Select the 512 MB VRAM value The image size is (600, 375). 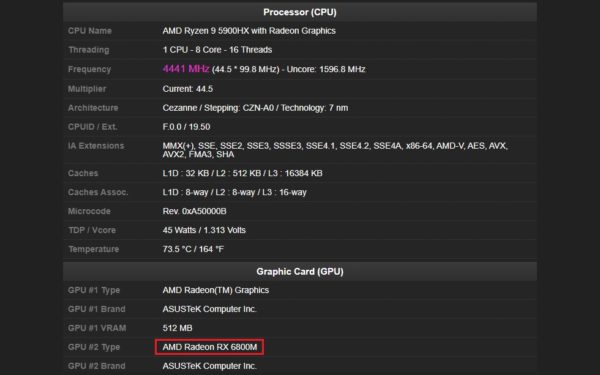tap(177, 328)
